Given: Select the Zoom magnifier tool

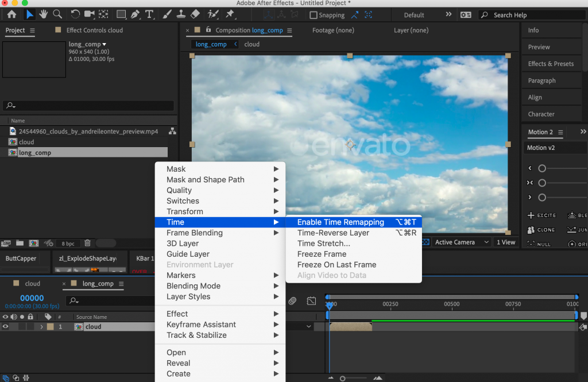Looking at the screenshot, I should click(57, 14).
